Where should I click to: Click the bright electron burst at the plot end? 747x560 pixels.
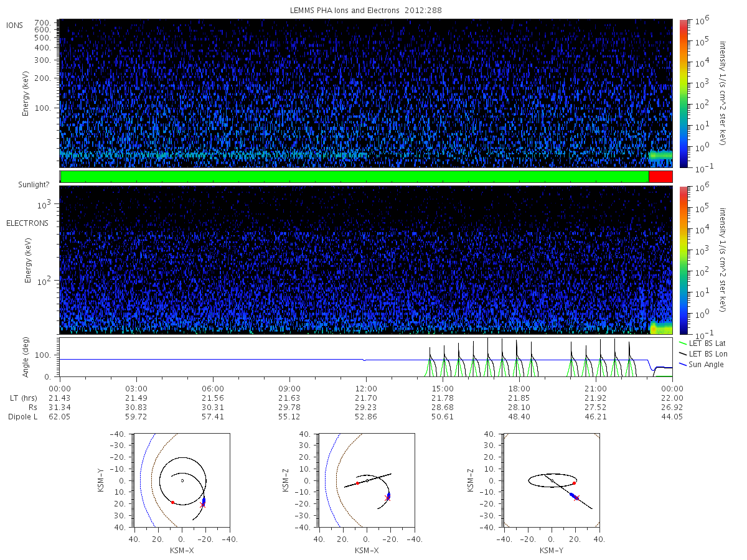660,327
